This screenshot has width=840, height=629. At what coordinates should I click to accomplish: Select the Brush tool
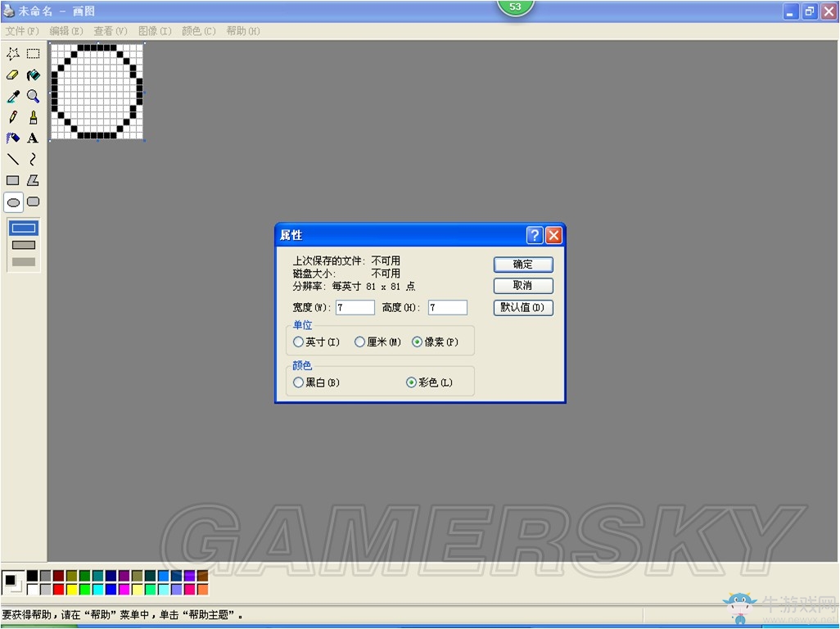point(34,117)
